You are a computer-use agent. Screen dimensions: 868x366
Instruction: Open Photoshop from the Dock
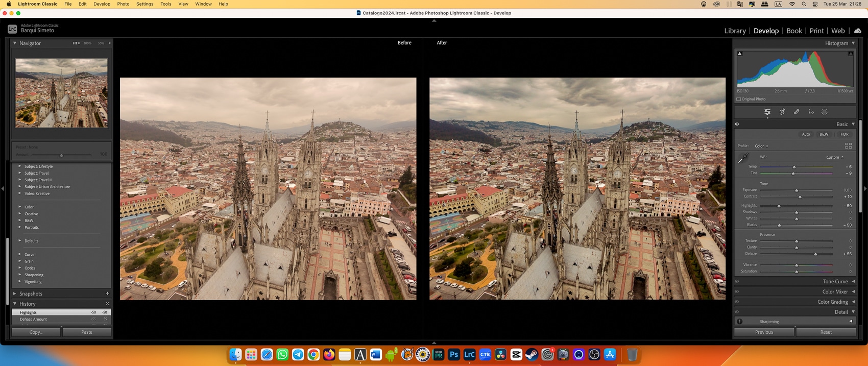[x=454, y=354]
